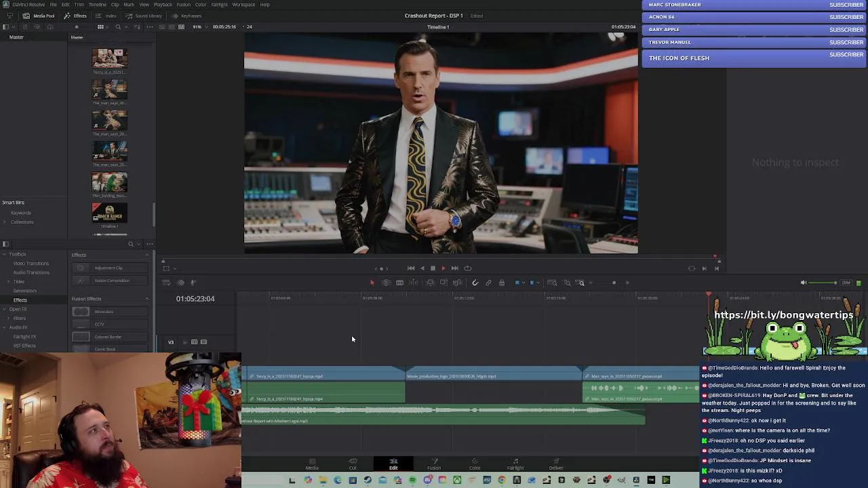The width and height of the screenshot is (868, 488).
Task: Click the custom zoom icon
Action: tap(581, 283)
